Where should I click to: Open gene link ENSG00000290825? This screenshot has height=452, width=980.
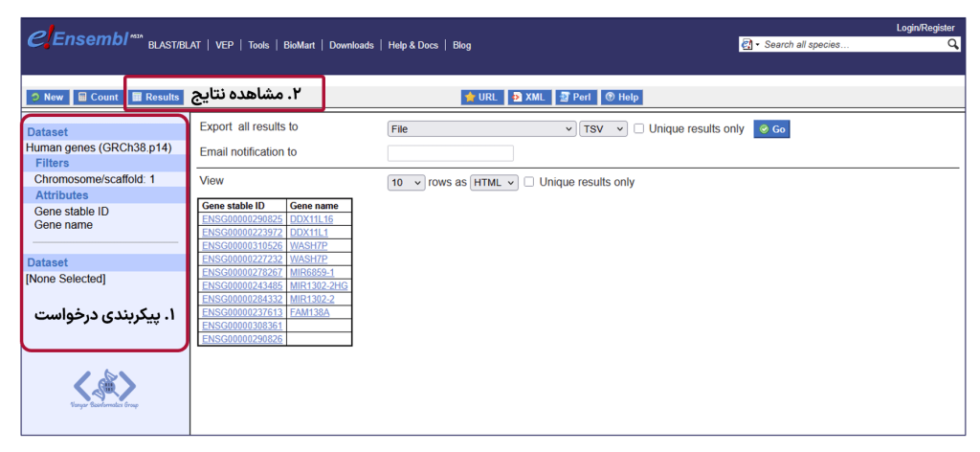[242, 219]
